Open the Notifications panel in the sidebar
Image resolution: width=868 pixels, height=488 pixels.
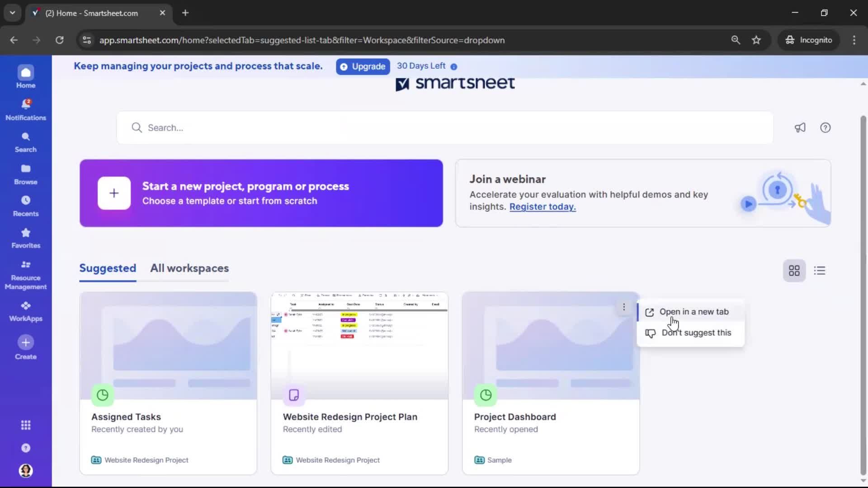click(26, 108)
